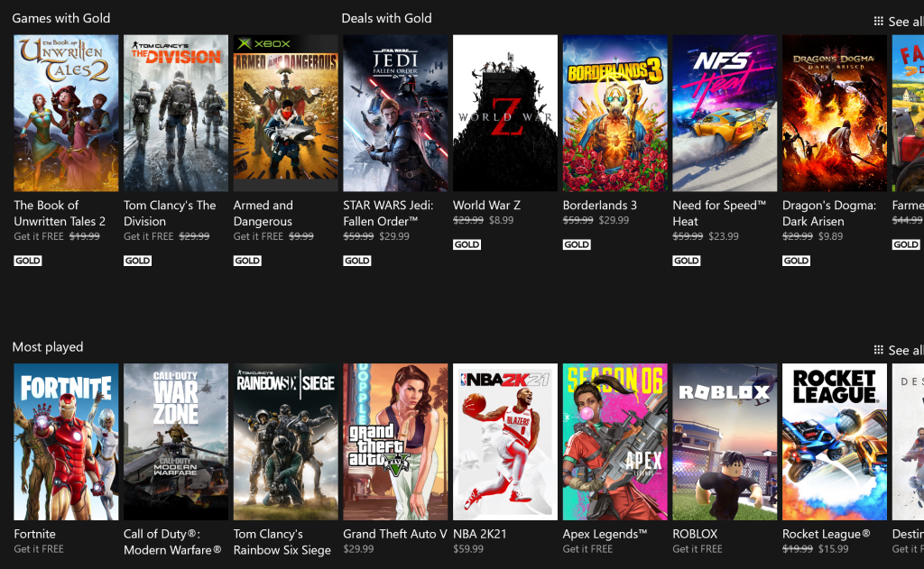The width and height of the screenshot is (924, 569).
Task: Click the Need for Speed Heat cover
Action: pos(725,113)
